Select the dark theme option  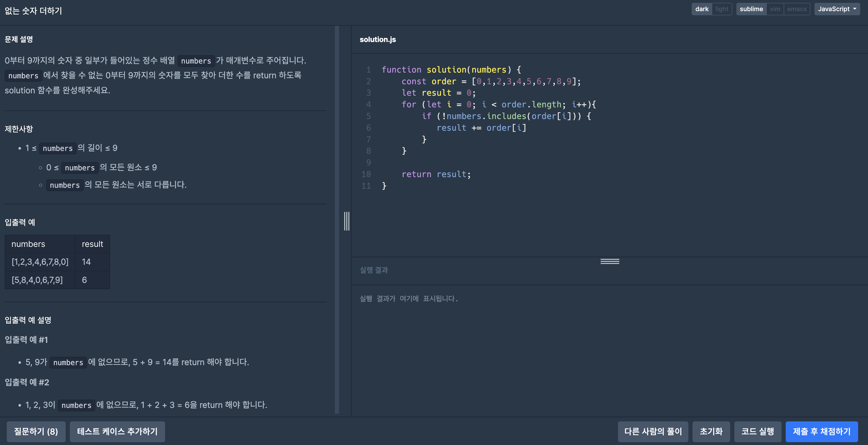(x=702, y=9)
